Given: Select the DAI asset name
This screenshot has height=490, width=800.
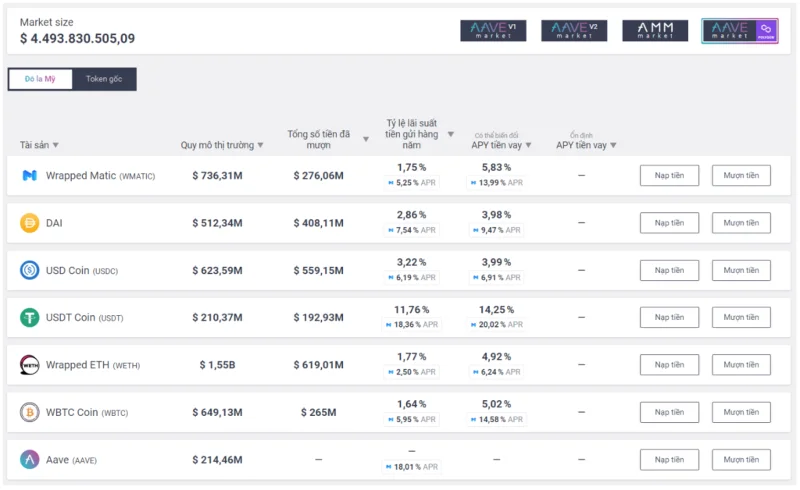Looking at the screenshot, I should point(54,223).
